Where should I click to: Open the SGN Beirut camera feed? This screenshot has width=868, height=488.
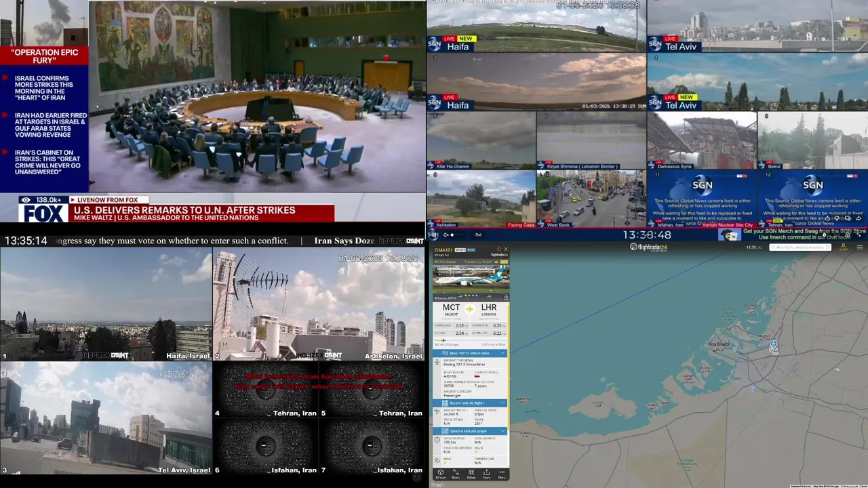812,140
